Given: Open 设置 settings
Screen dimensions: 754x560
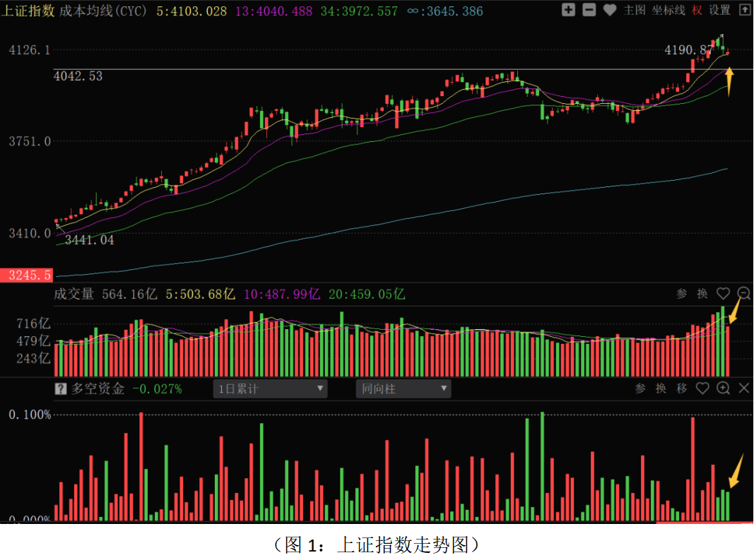Looking at the screenshot, I should pos(719,10).
